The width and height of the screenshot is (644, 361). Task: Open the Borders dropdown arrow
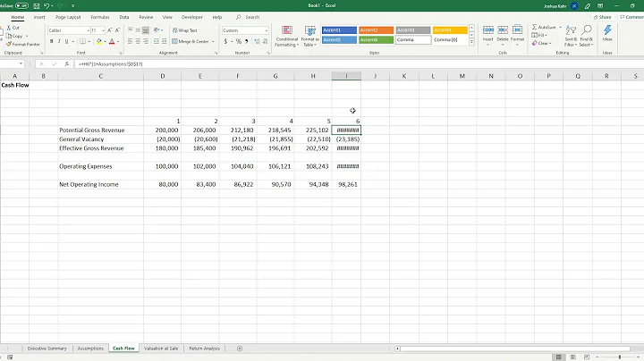tap(89, 41)
